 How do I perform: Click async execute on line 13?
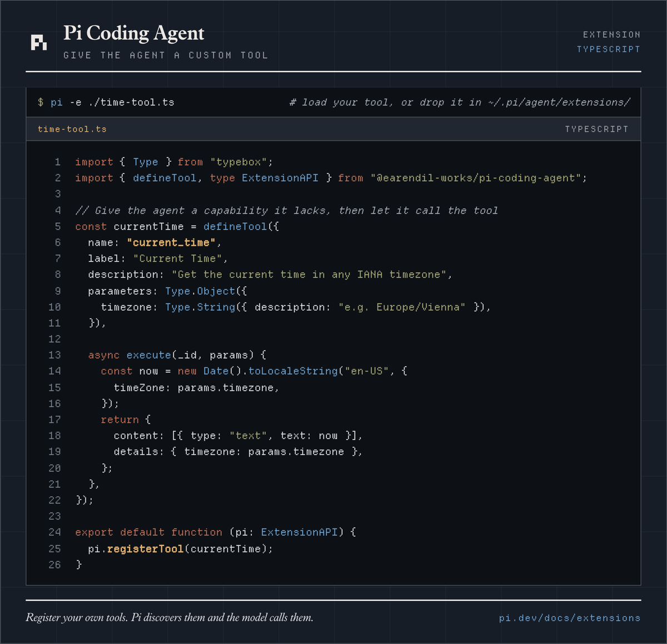[x=130, y=355]
